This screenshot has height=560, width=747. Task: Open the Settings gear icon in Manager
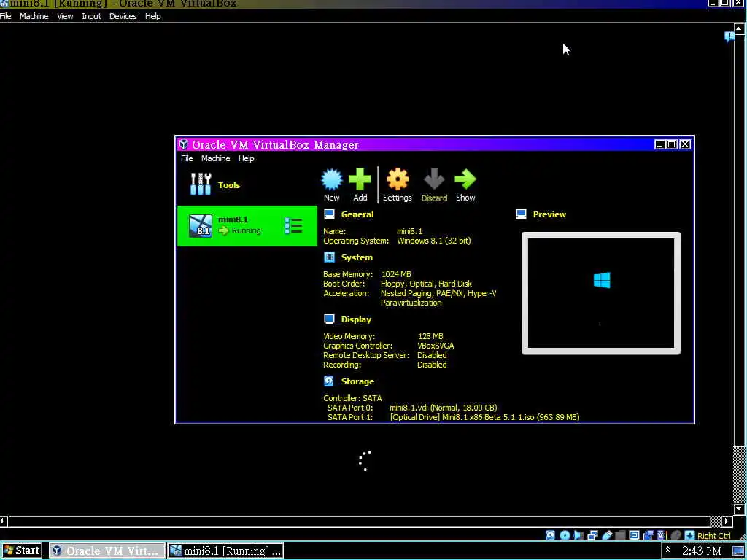point(398,179)
